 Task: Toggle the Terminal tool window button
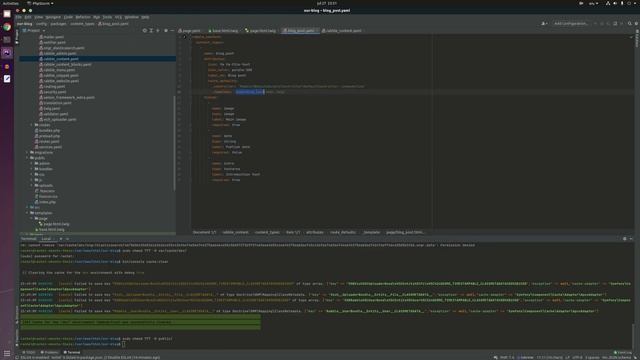tap(72, 352)
